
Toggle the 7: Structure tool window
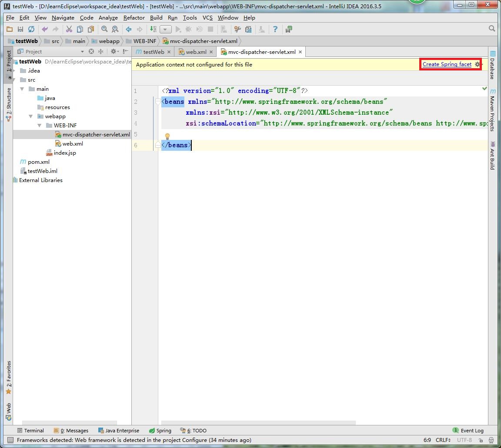tap(9, 104)
